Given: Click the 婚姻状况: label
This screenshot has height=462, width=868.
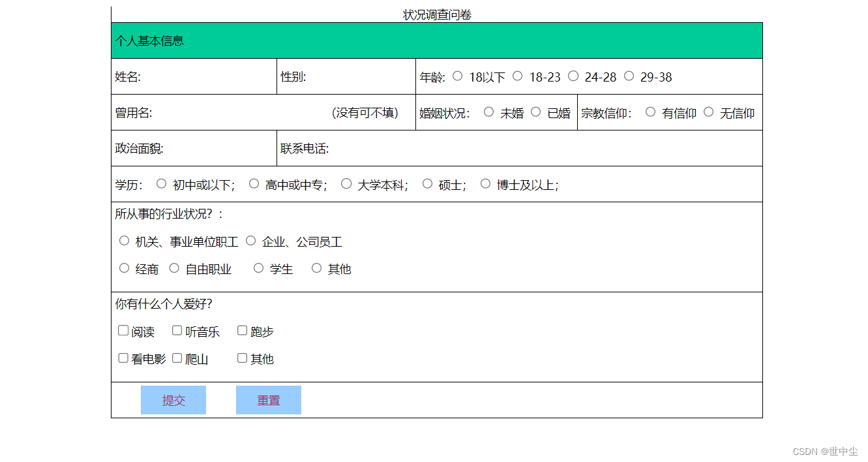Looking at the screenshot, I should pos(445,113).
